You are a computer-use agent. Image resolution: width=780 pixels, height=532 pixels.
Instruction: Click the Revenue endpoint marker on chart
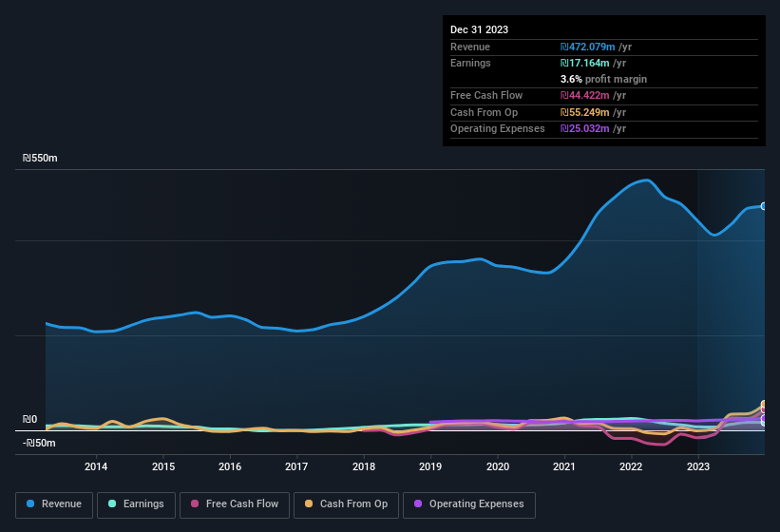point(764,206)
